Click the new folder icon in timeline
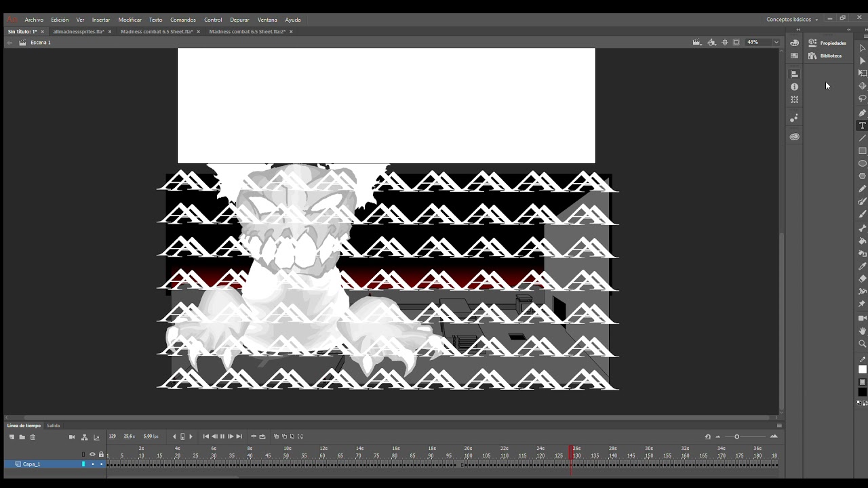868x488 pixels. coord(22,436)
